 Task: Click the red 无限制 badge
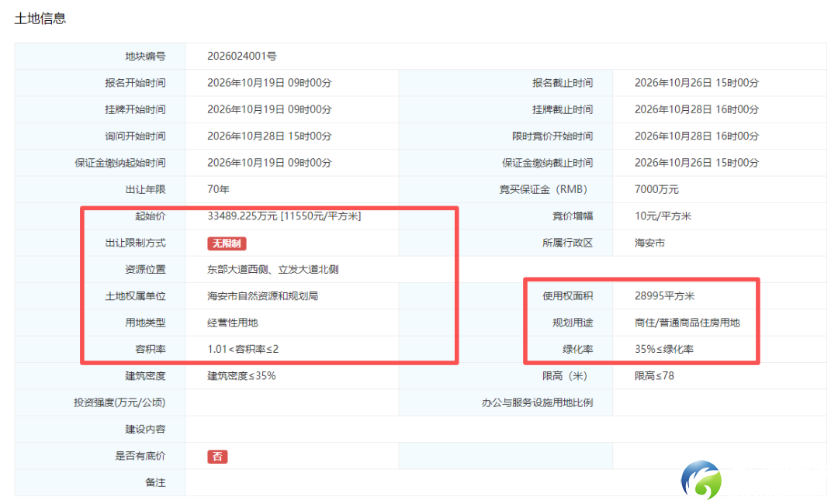[227, 243]
